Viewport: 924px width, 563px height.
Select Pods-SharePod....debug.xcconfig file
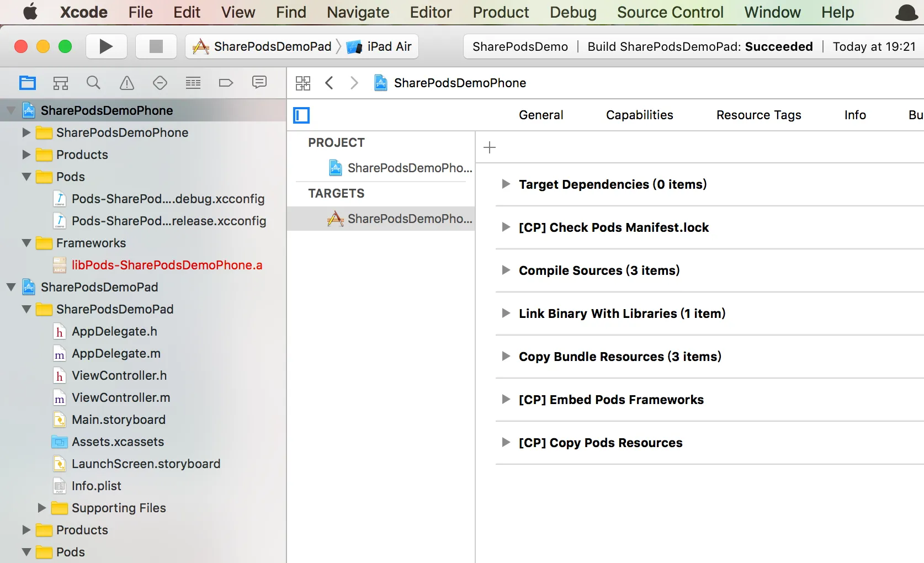[168, 199]
